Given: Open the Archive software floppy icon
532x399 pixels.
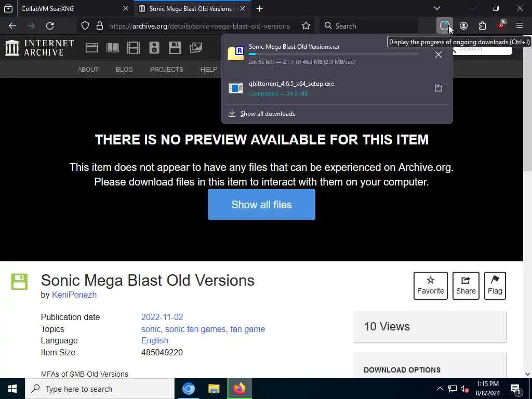Looking at the screenshot, I should [x=175, y=48].
